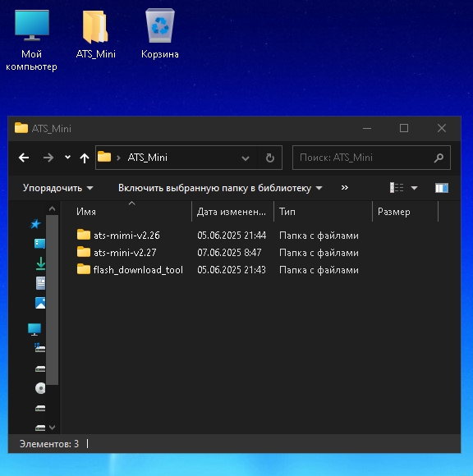The height and width of the screenshot is (476, 473).
Task: Toggle the preview pane button
Action: pos(442,188)
